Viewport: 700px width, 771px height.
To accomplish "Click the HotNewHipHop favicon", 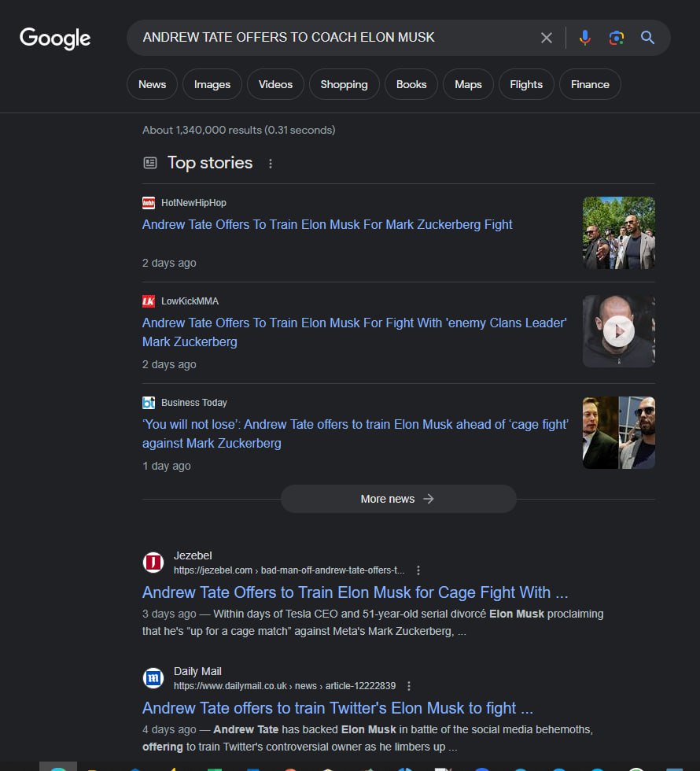I will coord(149,203).
